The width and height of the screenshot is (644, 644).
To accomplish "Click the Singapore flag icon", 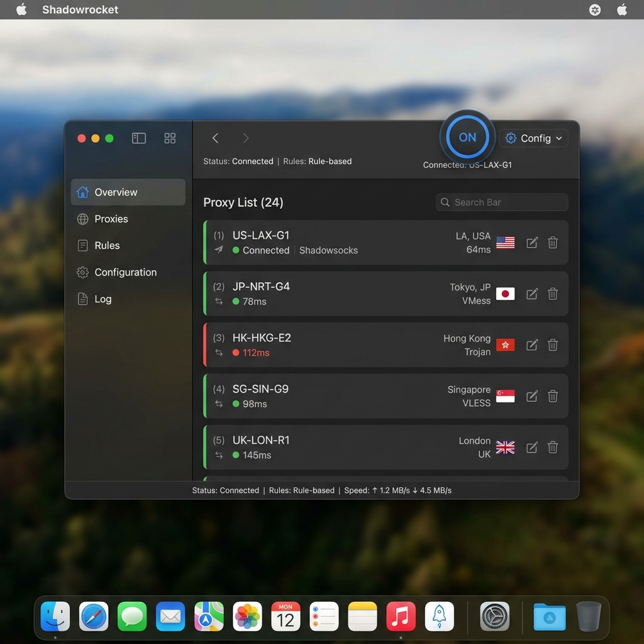I will (x=505, y=396).
